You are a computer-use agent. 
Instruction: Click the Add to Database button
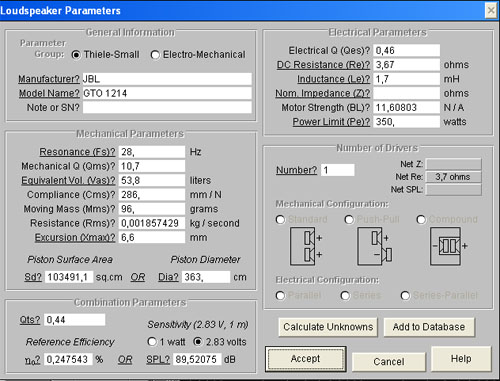pos(429,327)
